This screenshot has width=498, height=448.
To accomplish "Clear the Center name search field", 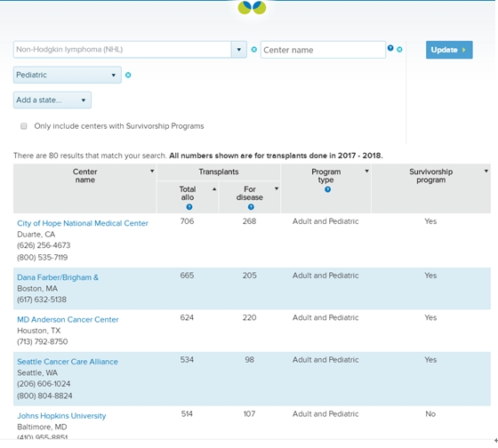I will [x=399, y=50].
